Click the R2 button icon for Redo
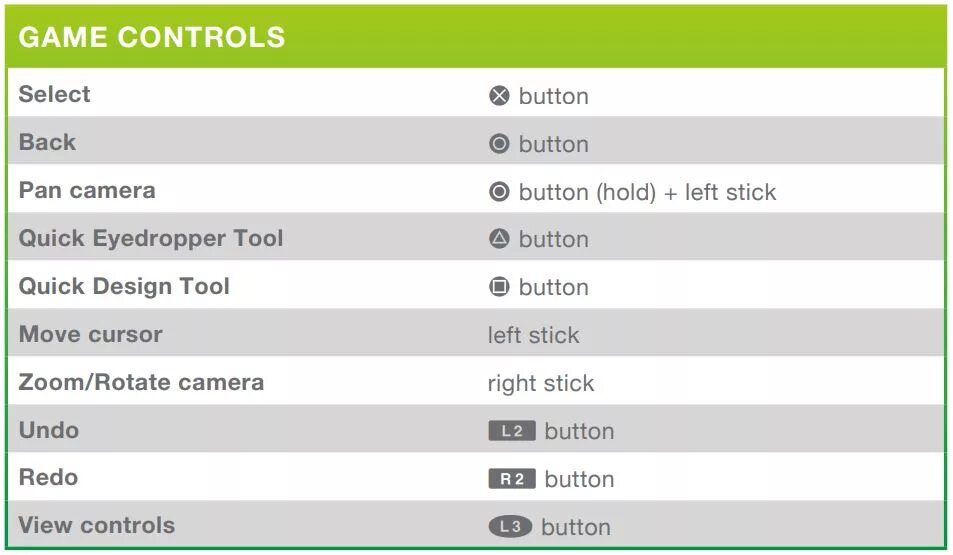The image size is (953, 555). tap(512, 478)
